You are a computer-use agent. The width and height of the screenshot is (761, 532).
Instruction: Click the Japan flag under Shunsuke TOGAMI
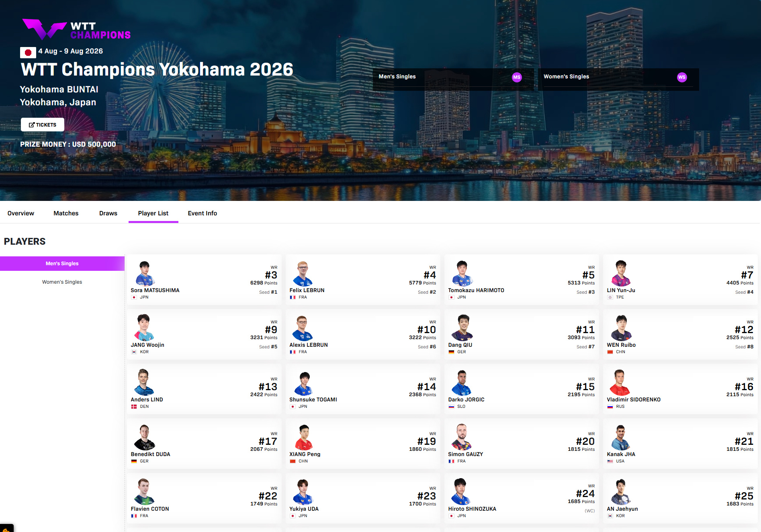click(x=293, y=407)
